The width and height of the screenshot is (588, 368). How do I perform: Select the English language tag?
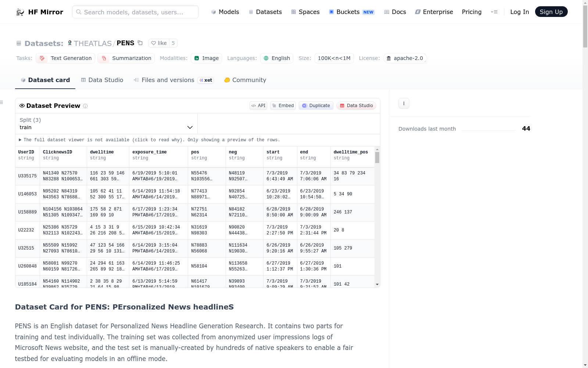coord(277,58)
